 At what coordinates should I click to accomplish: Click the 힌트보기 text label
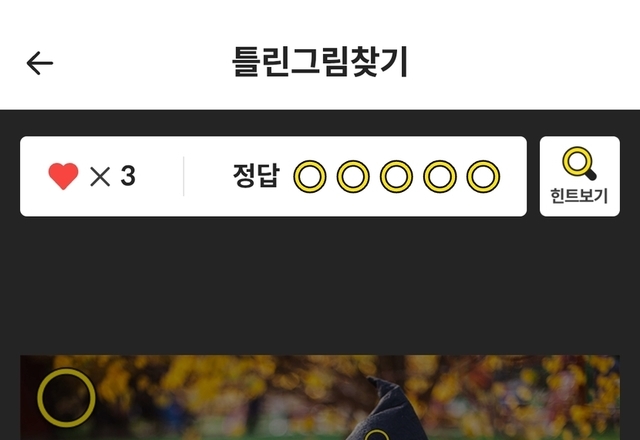[x=579, y=196]
